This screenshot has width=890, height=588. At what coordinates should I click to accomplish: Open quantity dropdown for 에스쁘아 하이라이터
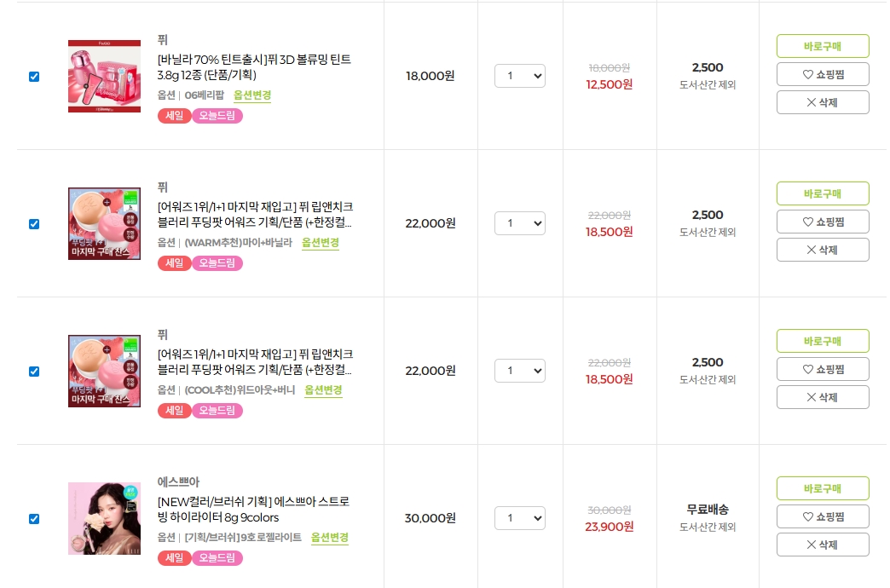click(x=519, y=518)
